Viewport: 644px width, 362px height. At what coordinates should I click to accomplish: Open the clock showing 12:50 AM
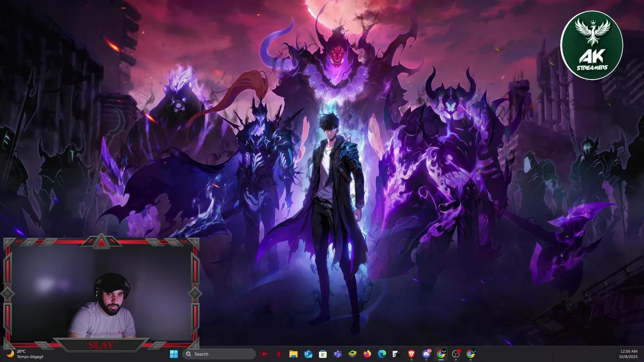[629, 354]
